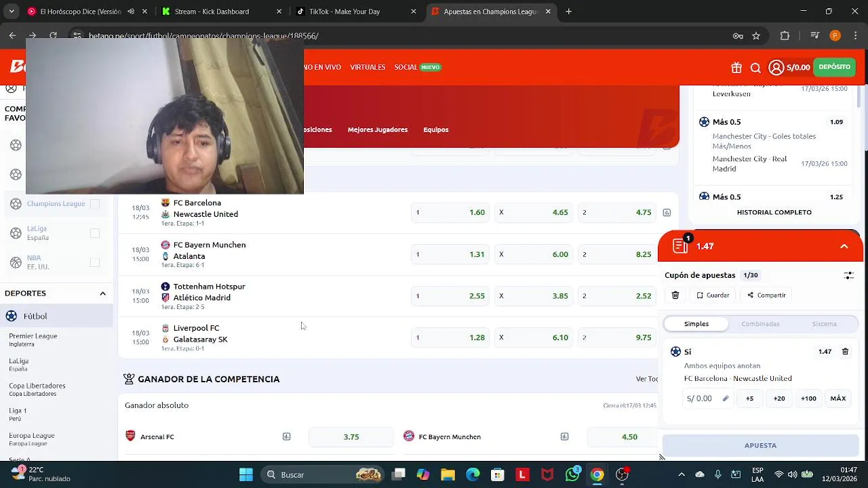Open stats icon for FC Bayern Munchen winner

pos(564,437)
